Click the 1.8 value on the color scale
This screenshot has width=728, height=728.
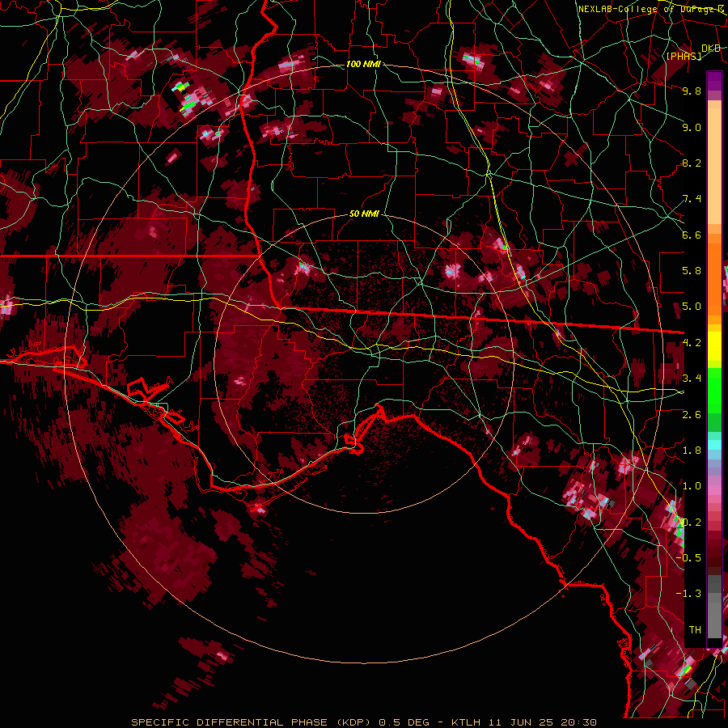click(692, 451)
